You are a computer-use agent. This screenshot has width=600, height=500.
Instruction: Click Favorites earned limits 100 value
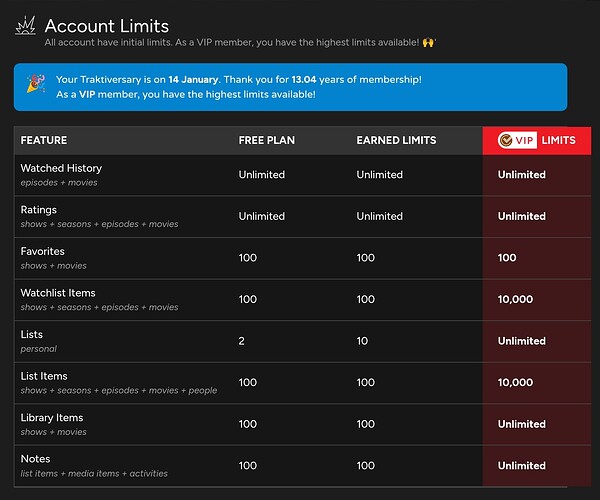[x=366, y=258]
